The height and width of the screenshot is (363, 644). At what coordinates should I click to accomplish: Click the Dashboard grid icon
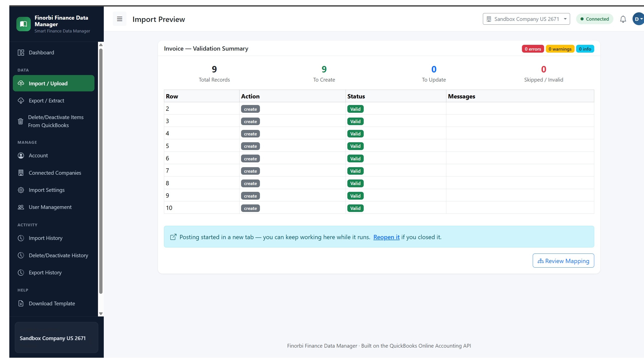click(21, 53)
